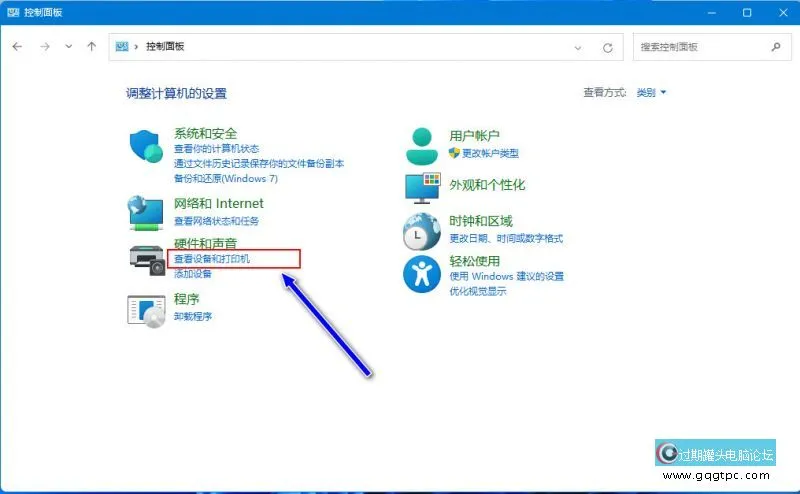Viewport: 800px width, 494px height.
Task: Open 更改帐户类型 link
Action: [x=489, y=153]
